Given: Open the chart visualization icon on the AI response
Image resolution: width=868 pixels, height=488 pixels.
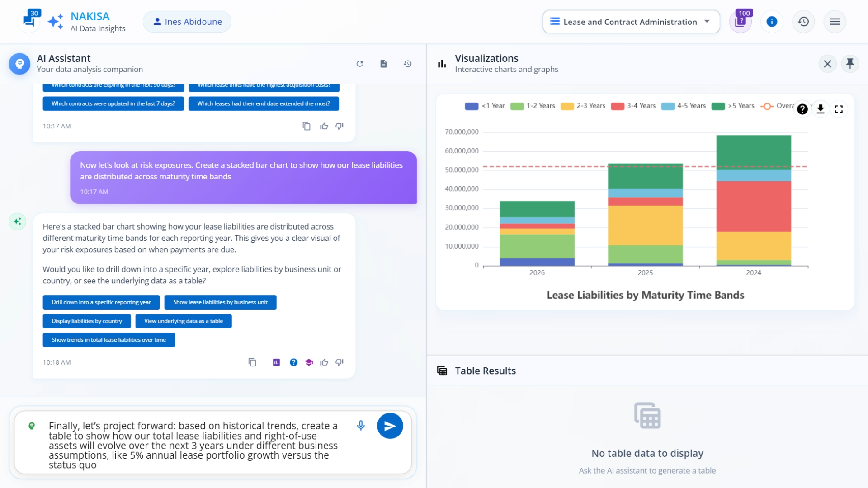Looking at the screenshot, I should click(x=276, y=362).
